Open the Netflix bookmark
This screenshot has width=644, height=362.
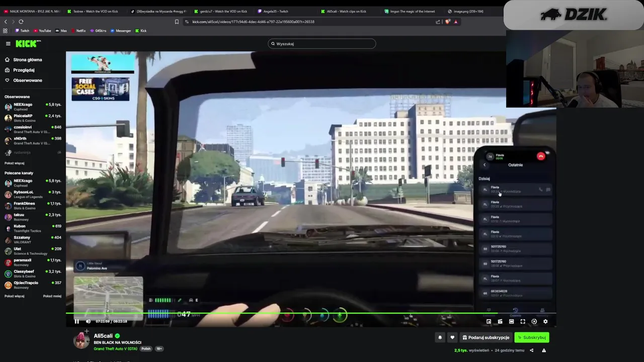[78, 31]
